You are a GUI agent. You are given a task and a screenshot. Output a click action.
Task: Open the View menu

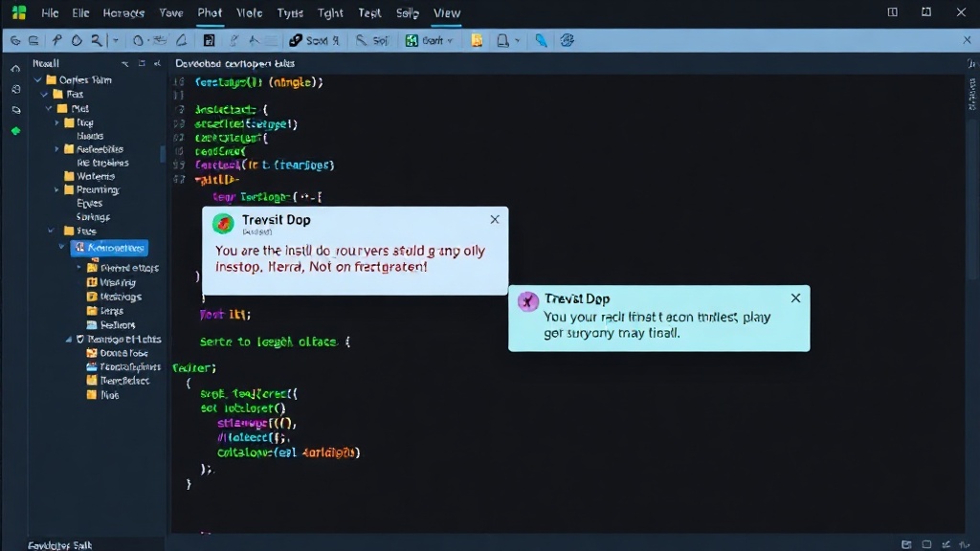[447, 12]
